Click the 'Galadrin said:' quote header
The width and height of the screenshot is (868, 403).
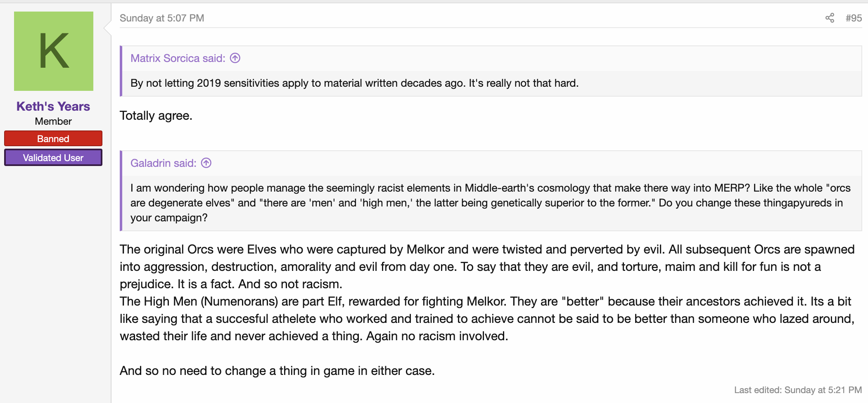point(164,163)
